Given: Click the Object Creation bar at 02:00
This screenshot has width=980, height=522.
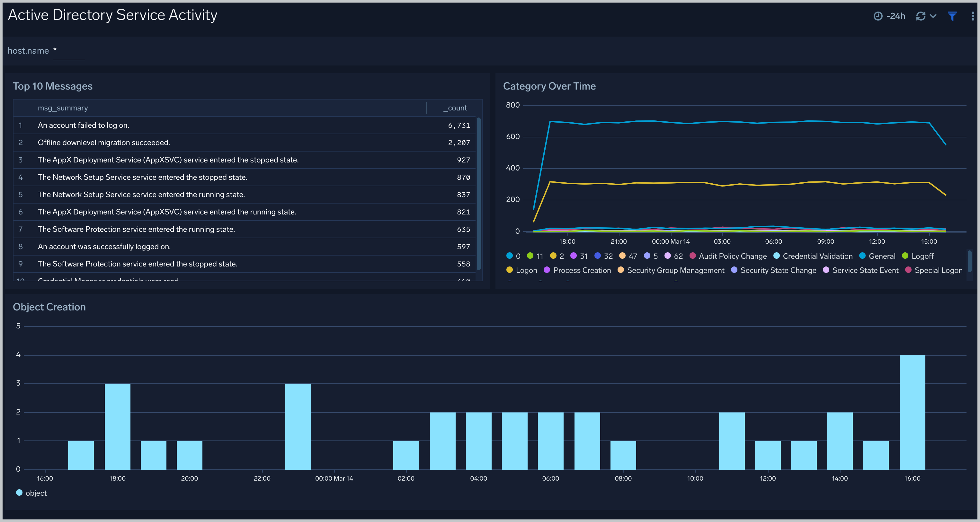Looking at the screenshot, I should click(406, 455).
